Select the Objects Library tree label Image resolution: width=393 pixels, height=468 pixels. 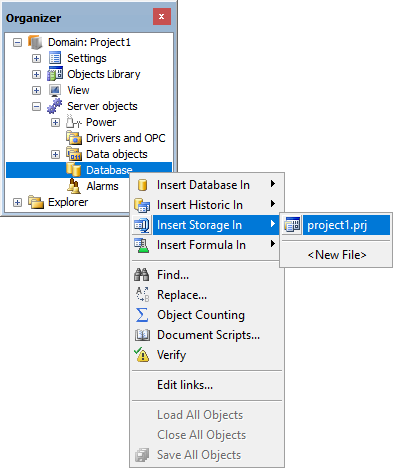104,74
